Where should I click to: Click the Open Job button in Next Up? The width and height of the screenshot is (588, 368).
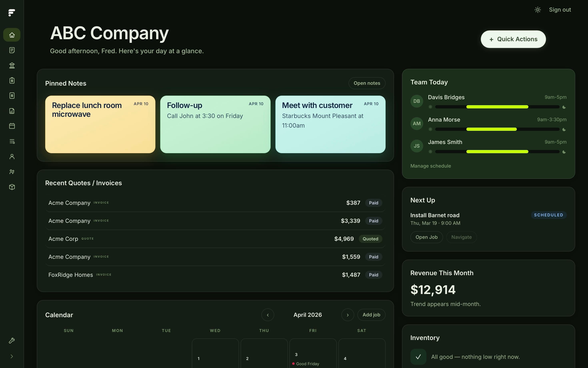tap(426, 237)
